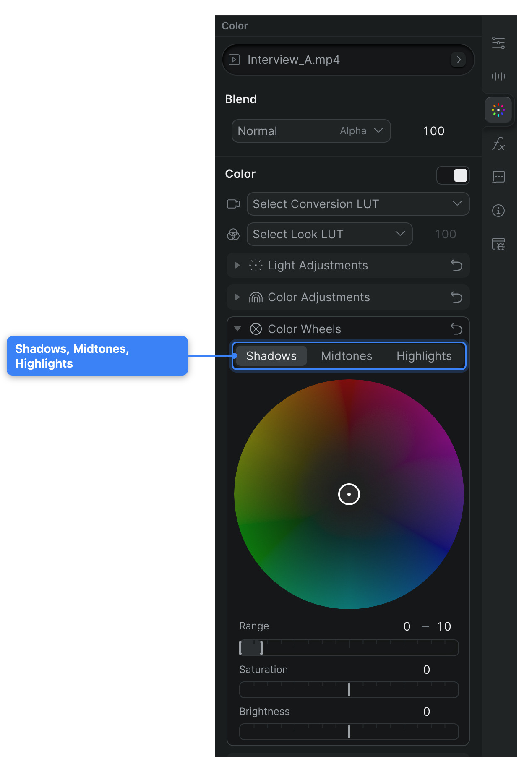Click the Saturation slider track
The height and width of the screenshot is (772, 532).
click(x=349, y=690)
